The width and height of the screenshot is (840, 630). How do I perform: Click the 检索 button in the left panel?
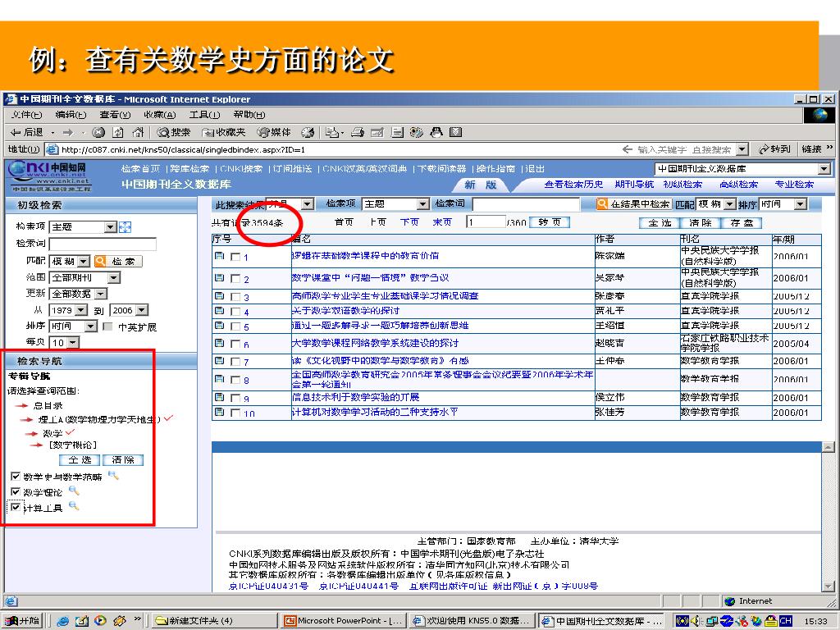tap(118, 262)
